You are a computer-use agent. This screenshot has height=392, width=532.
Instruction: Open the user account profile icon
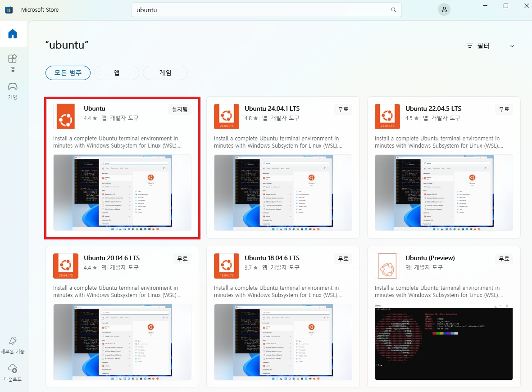click(x=444, y=10)
